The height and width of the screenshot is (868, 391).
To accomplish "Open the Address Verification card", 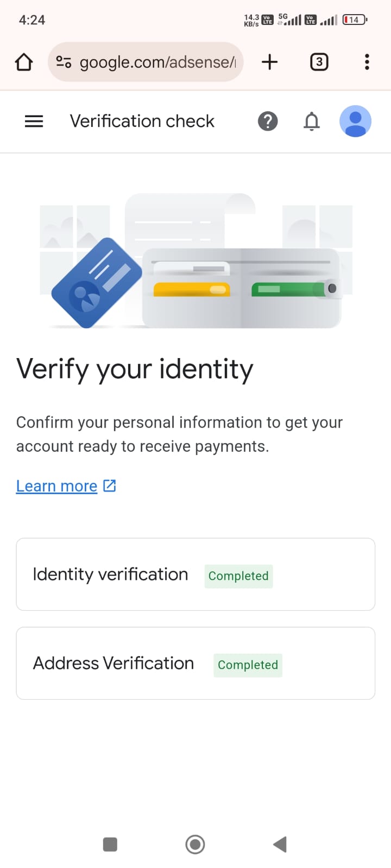I will [195, 663].
